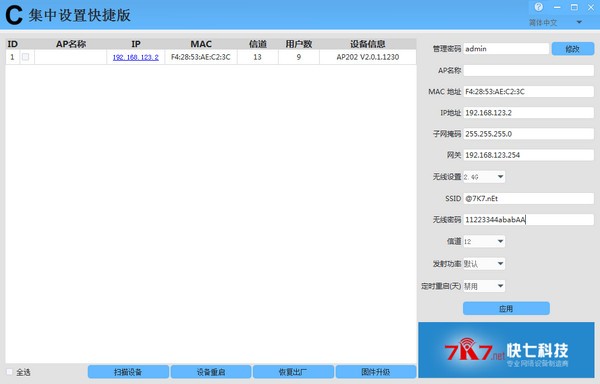
Task: Click the AP名称 column header
Action: pos(71,44)
